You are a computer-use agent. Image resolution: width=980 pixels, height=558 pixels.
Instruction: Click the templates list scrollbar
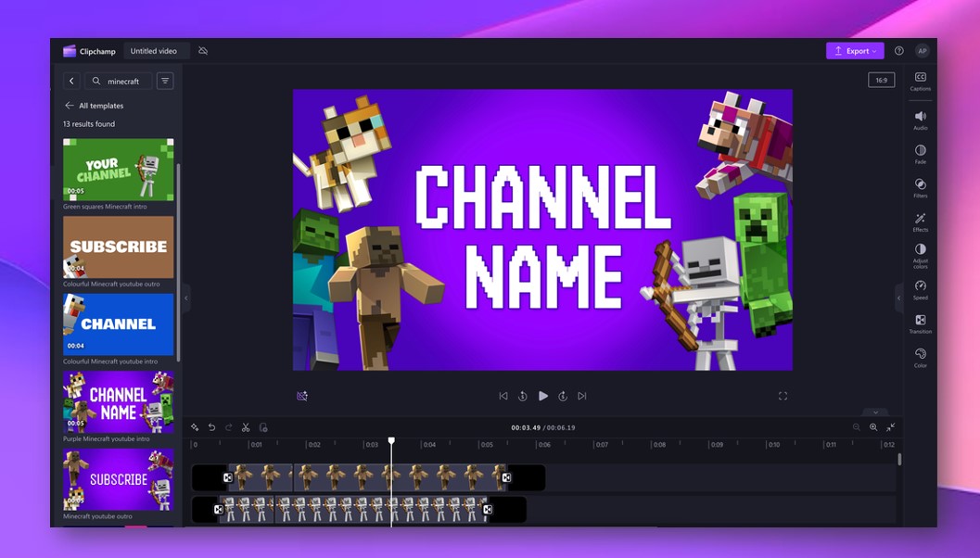click(x=178, y=262)
